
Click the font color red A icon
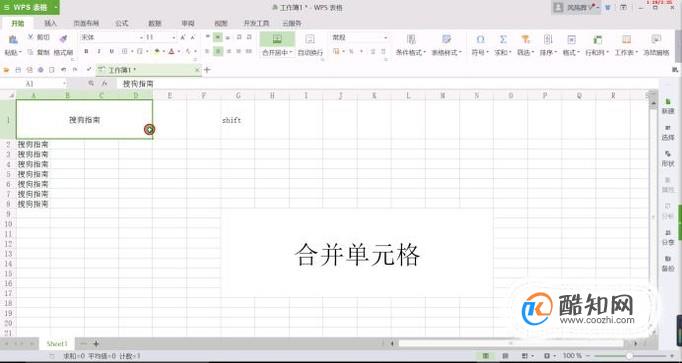(171, 51)
